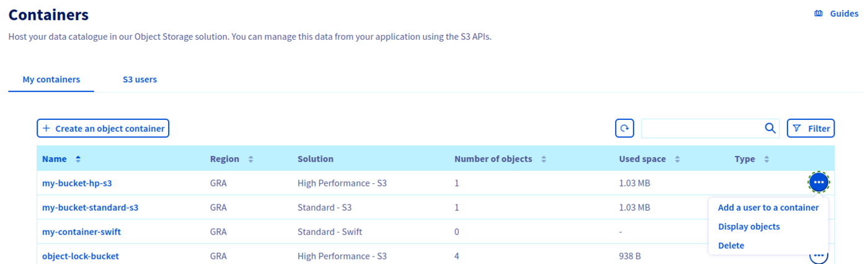This screenshot has height=264, width=868.
Task: Open the my-container-swift container link
Action: pyautogui.click(x=81, y=232)
